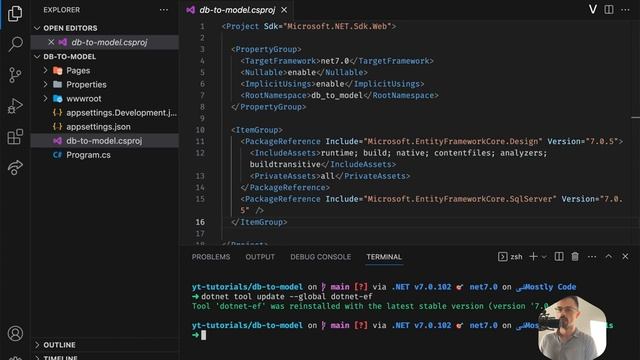Open Program.cs file
Screen dimensions: 640x360
[88, 155]
